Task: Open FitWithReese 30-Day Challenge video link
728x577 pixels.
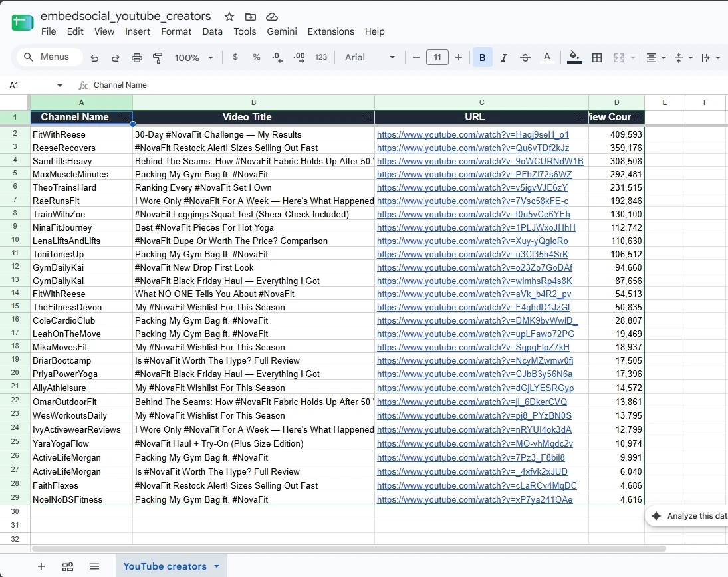Action: coord(473,135)
